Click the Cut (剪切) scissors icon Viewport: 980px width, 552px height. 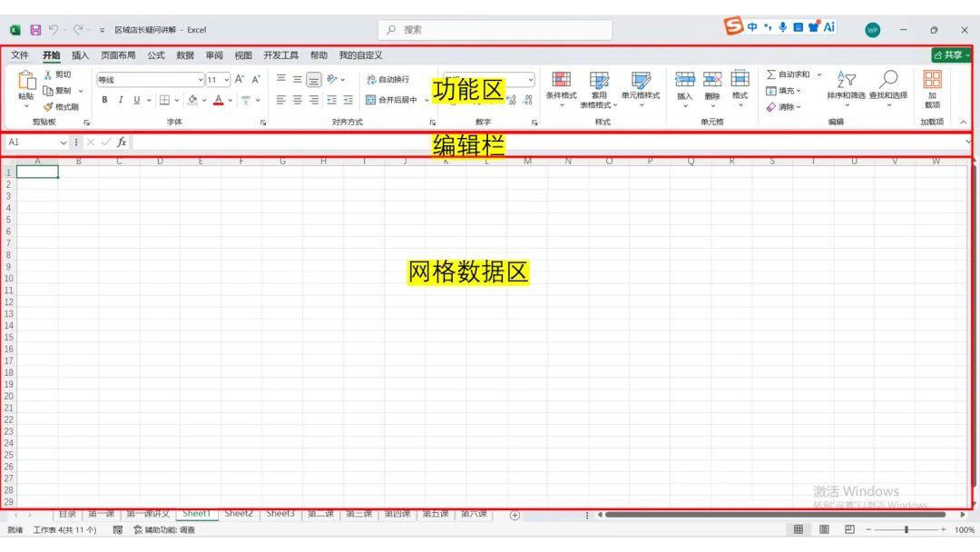tap(48, 74)
